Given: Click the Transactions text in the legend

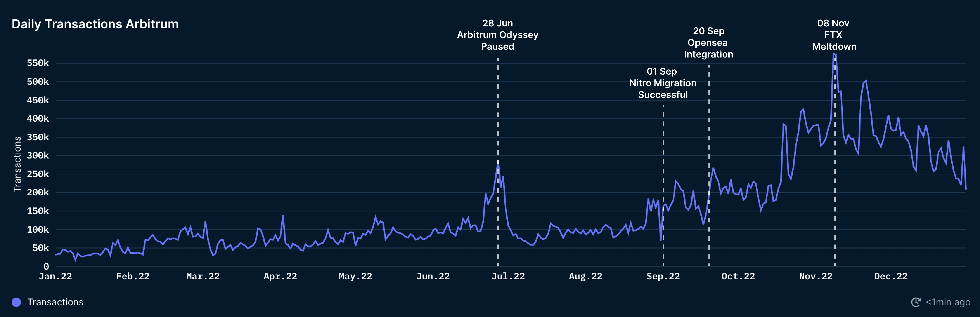Looking at the screenshot, I should pos(55,302).
